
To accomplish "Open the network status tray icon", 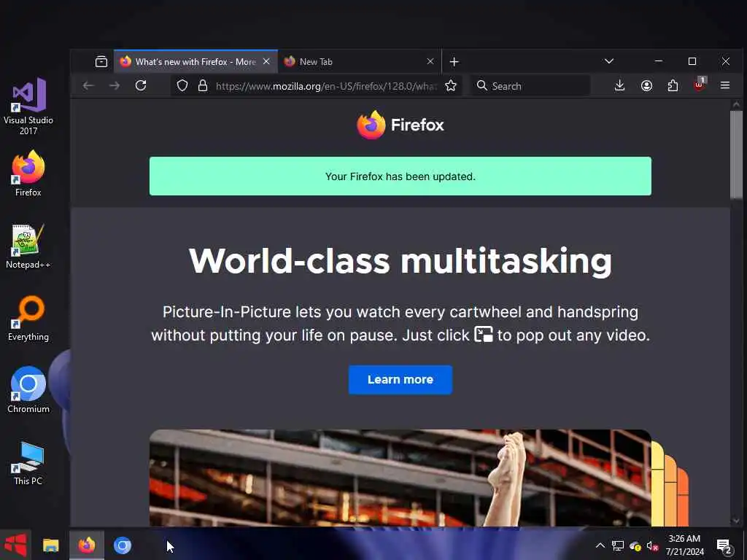I will click(x=618, y=545).
